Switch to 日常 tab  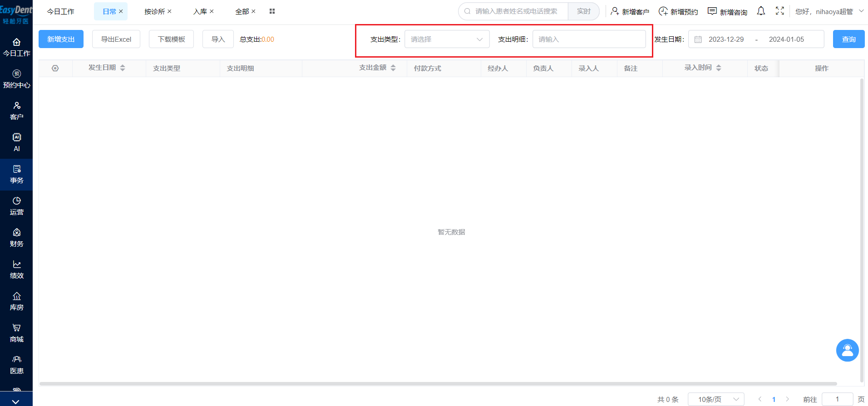coord(109,11)
